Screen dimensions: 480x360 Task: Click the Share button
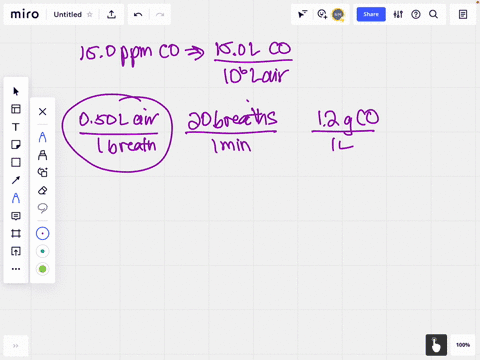pos(371,14)
